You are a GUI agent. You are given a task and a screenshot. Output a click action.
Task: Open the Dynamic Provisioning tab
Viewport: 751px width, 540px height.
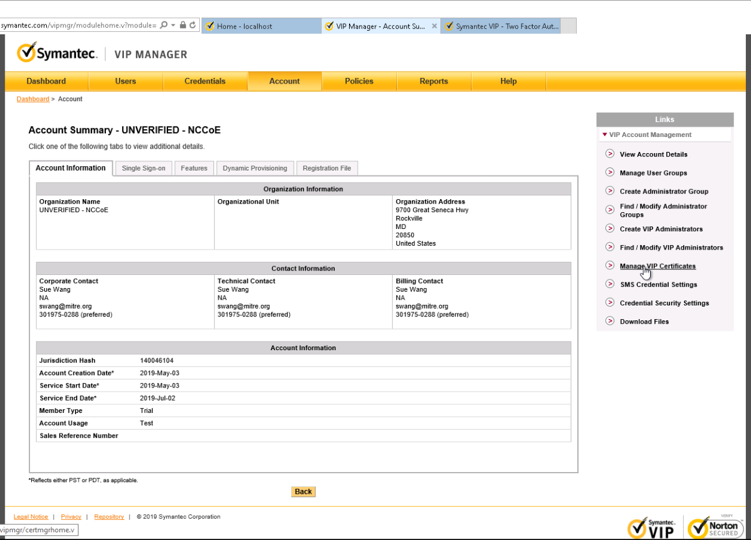coord(254,168)
